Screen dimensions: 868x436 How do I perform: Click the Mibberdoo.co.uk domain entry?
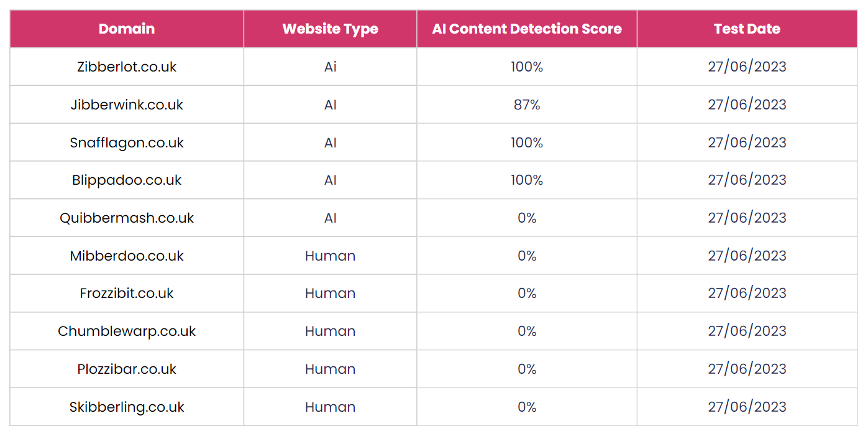tap(127, 256)
